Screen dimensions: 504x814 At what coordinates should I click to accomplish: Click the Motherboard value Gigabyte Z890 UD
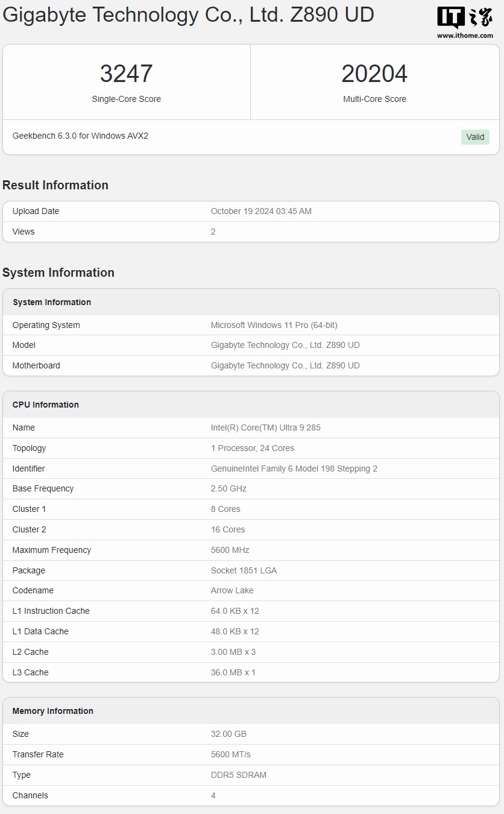[x=285, y=366]
